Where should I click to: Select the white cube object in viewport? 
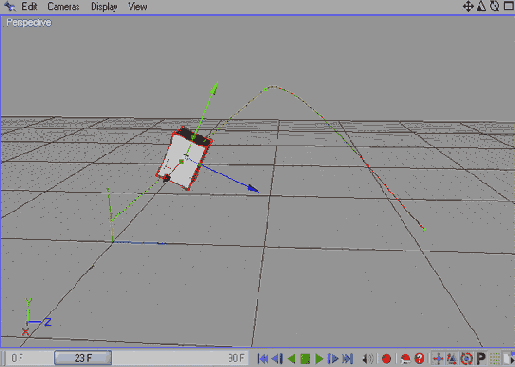[x=183, y=159]
